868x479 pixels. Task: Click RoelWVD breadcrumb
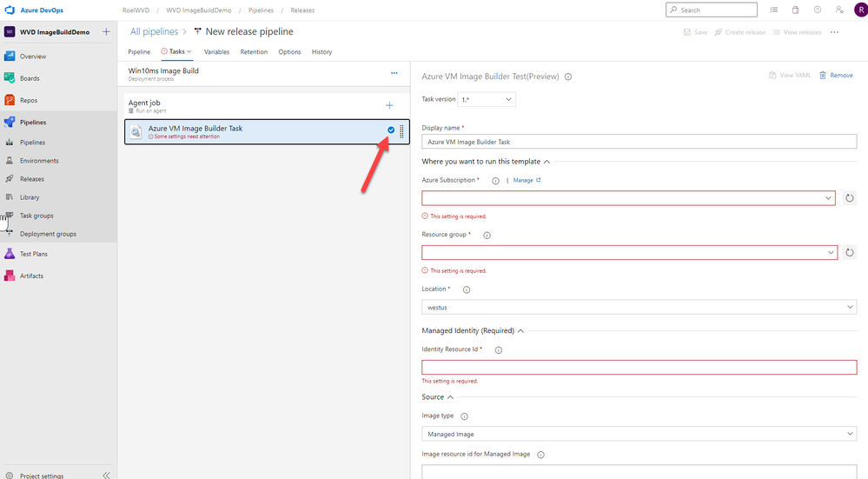point(136,10)
